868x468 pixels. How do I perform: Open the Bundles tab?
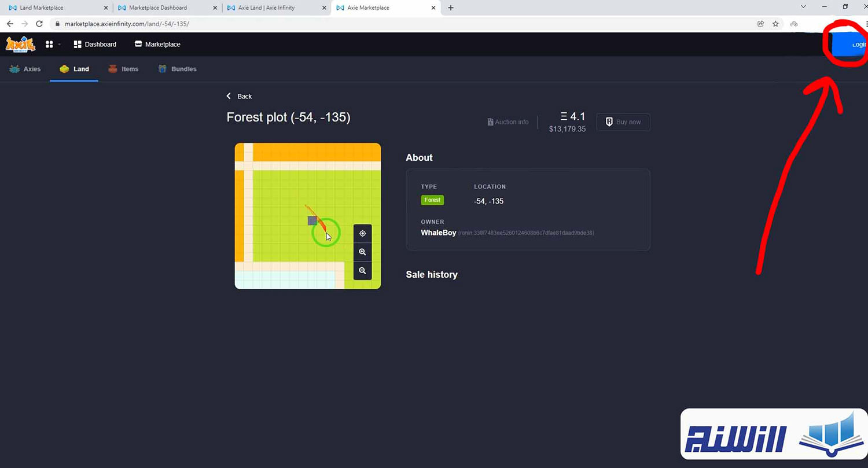[x=177, y=69]
